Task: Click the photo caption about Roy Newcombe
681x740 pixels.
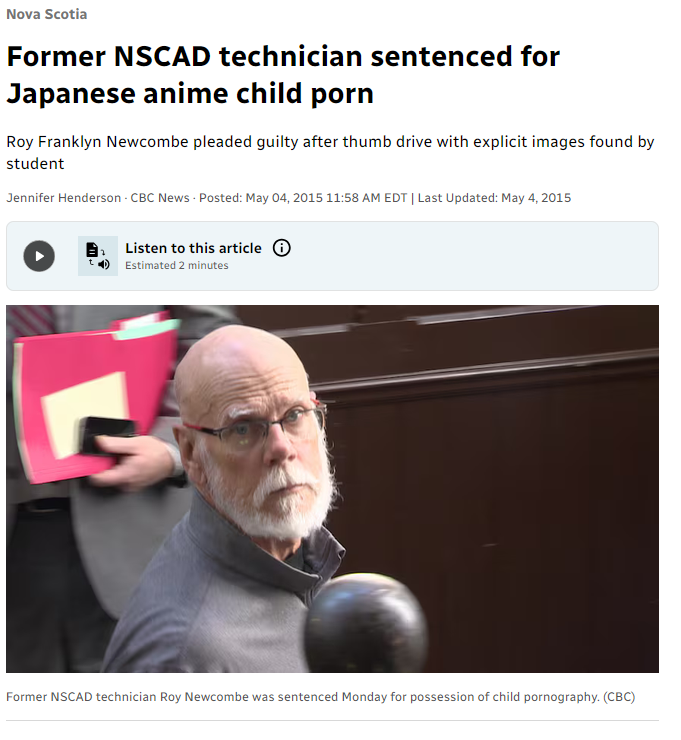Action: 320,697
